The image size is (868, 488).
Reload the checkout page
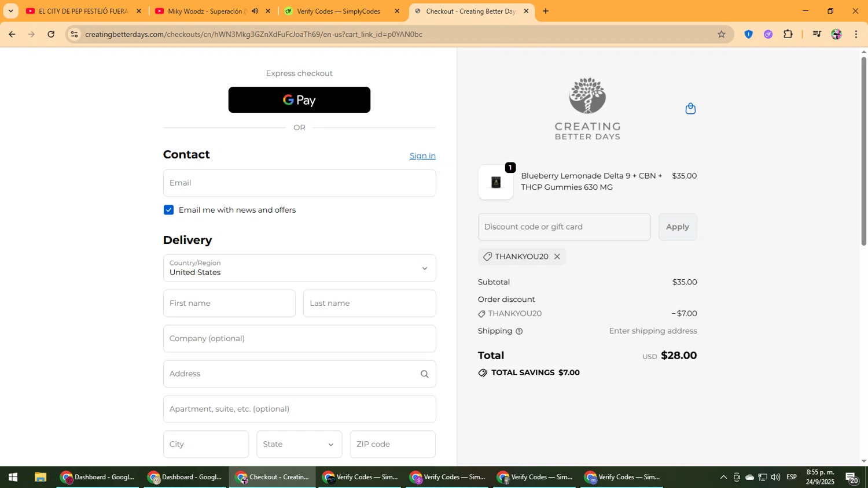pyautogui.click(x=51, y=34)
